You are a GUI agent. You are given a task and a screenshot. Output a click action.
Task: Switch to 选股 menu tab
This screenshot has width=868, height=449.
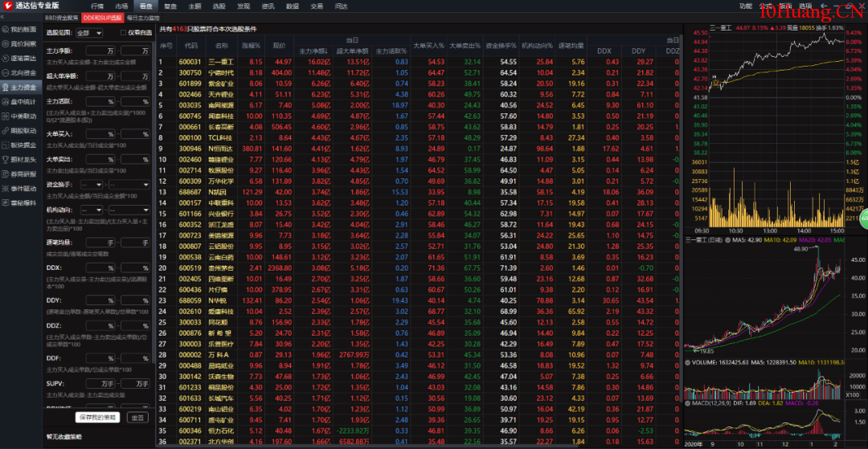[219, 6]
